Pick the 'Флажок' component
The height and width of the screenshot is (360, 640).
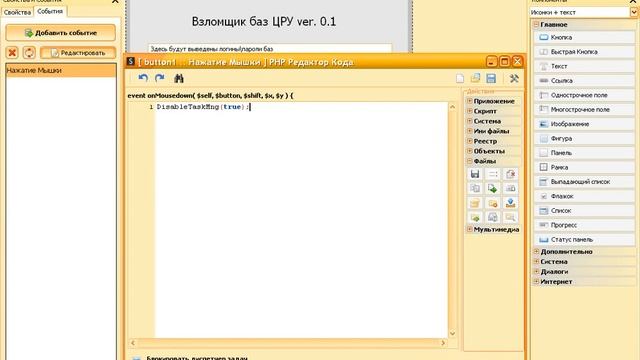(584, 196)
